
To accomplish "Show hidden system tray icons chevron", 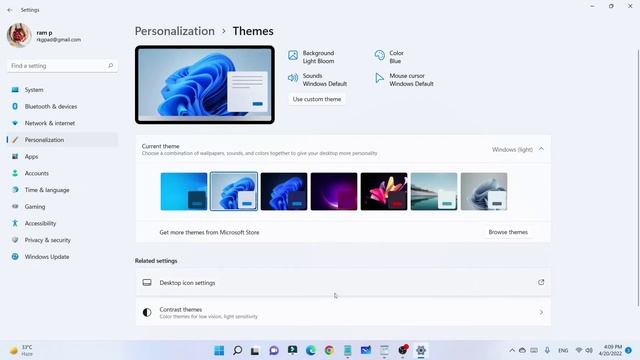I will pos(512,351).
